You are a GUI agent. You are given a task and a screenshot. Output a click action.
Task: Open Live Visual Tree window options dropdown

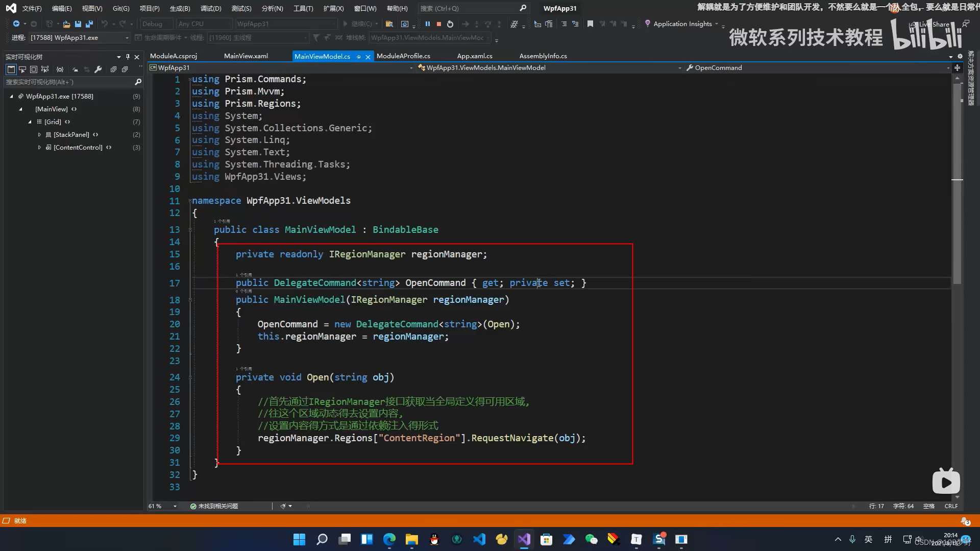click(x=119, y=57)
